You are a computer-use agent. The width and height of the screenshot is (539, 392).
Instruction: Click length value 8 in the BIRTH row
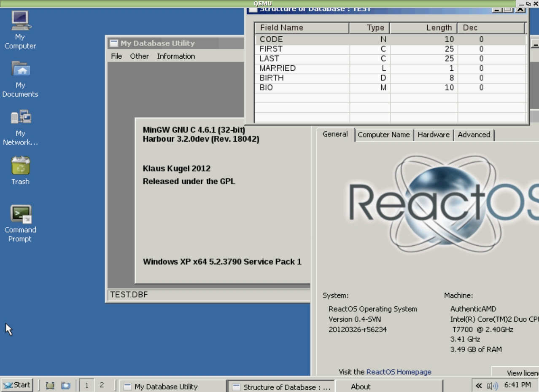pyautogui.click(x=424, y=78)
